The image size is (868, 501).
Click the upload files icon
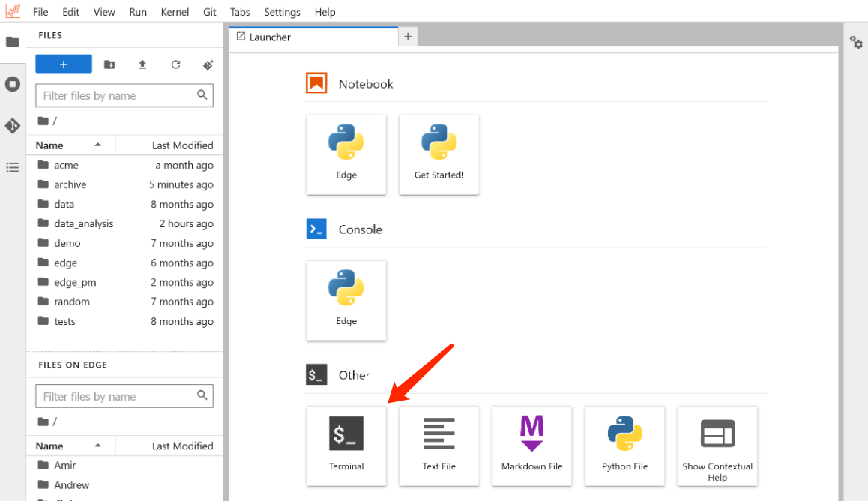tap(142, 64)
